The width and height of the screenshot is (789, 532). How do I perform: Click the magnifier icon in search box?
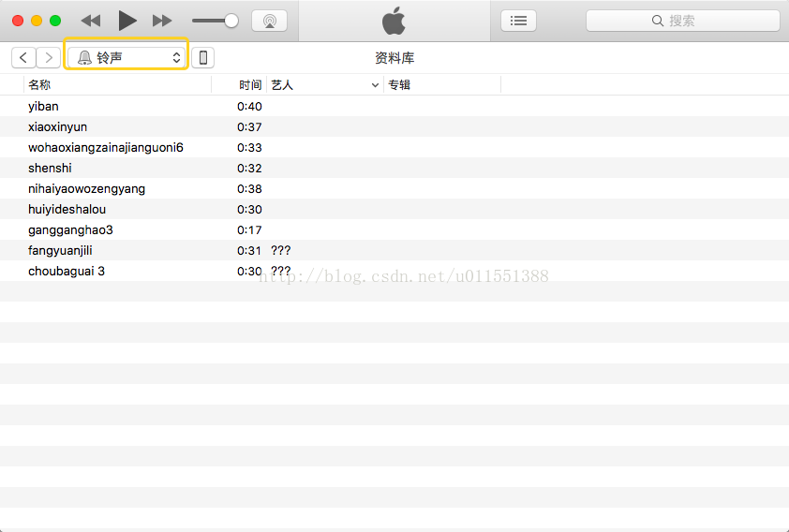[657, 21]
